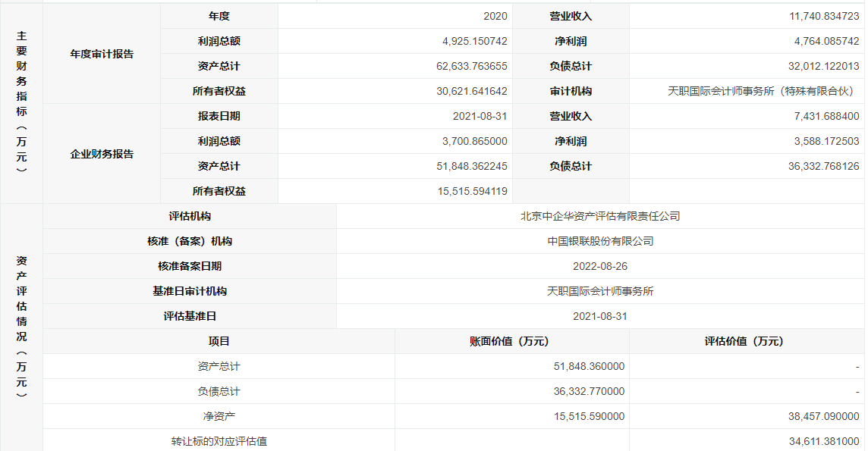Click the 评估机构 label cell
This screenshot has width=868, height=451.
[x=190, y=216]
